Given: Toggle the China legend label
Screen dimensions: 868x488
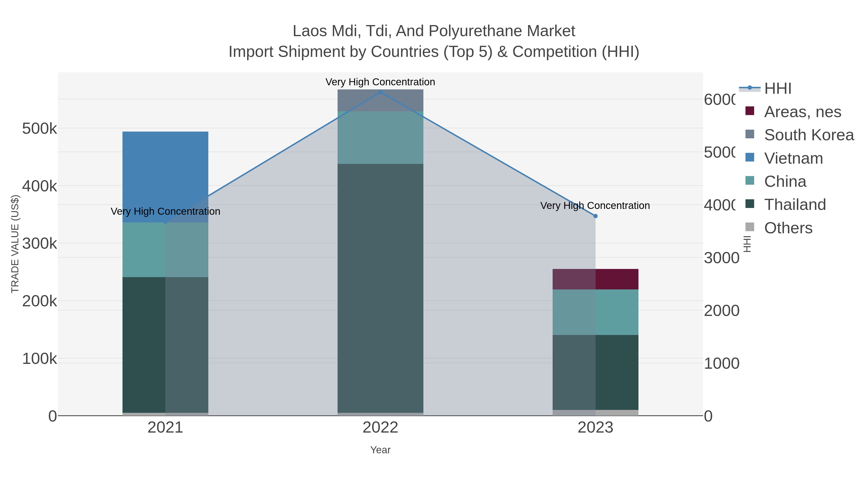Looking at the screenshot, I should click(785, 181).
